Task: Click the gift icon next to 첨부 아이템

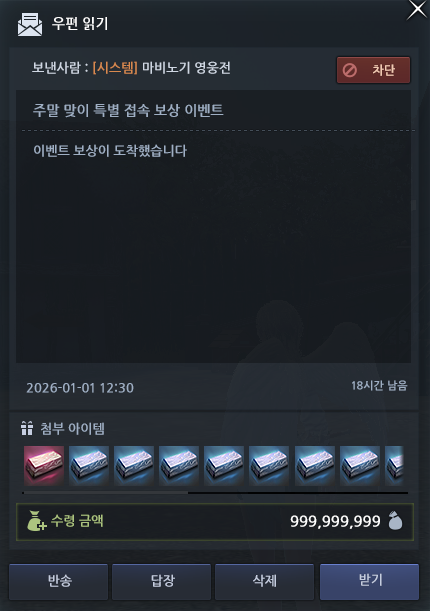Action: point(27,428)
